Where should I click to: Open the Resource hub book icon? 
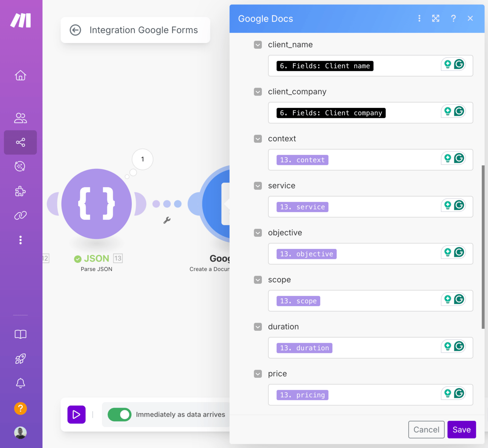[20, 334]
